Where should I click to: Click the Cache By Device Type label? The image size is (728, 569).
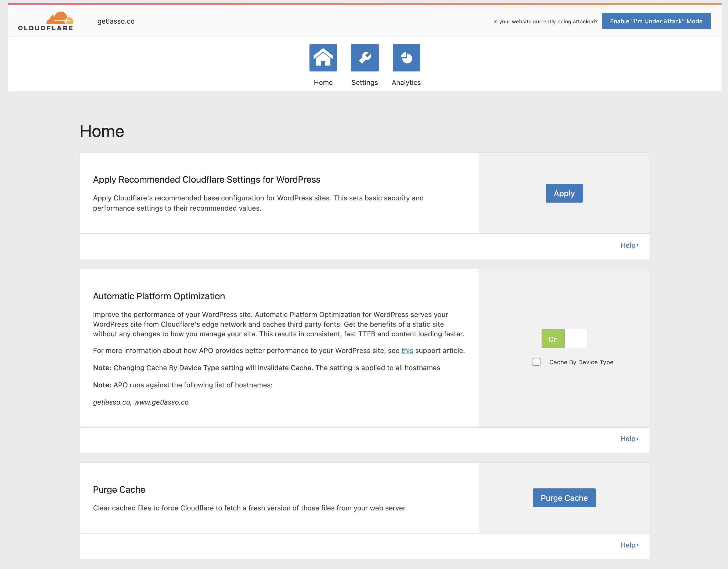pos(581,362)
